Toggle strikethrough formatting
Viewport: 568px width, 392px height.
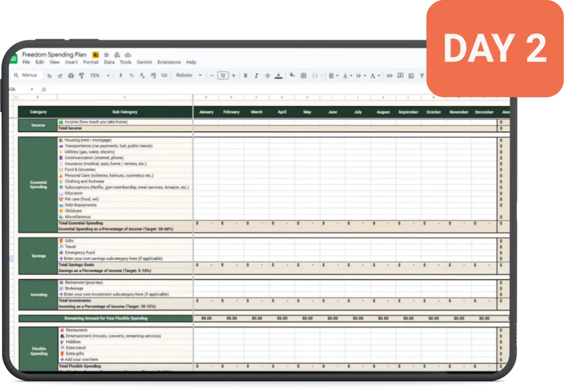point(267,75)
